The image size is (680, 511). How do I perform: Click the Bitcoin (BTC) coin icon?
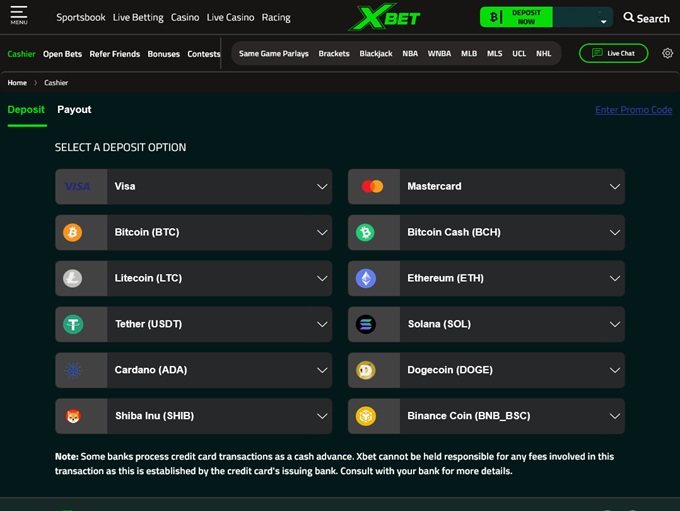pyautogui.click(x=73, y=232)
